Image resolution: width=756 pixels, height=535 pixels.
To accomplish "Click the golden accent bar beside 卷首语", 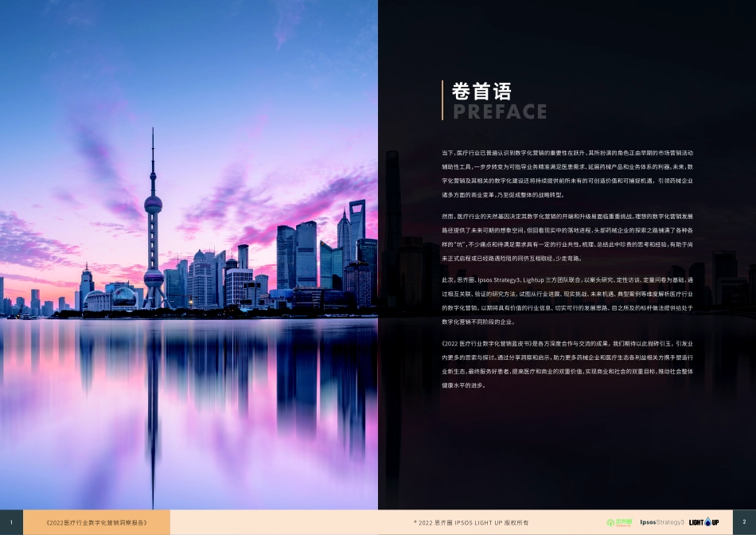I will point(443,100).
